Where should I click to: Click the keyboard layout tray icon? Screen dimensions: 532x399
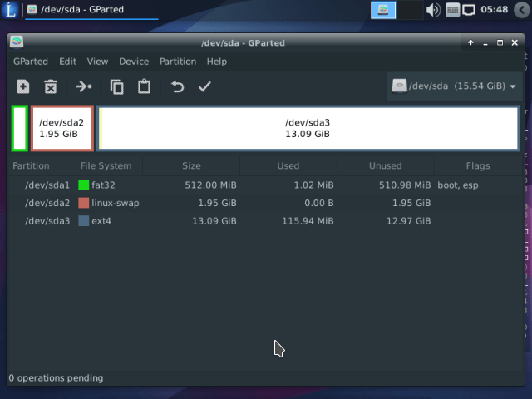click(452, 10)
